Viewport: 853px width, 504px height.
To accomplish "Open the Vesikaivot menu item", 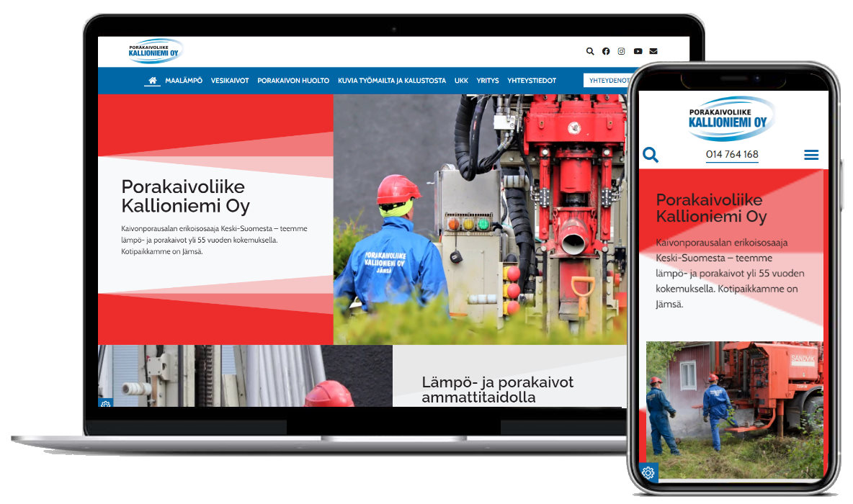I will pyautogui.click(x=230, y=81).
